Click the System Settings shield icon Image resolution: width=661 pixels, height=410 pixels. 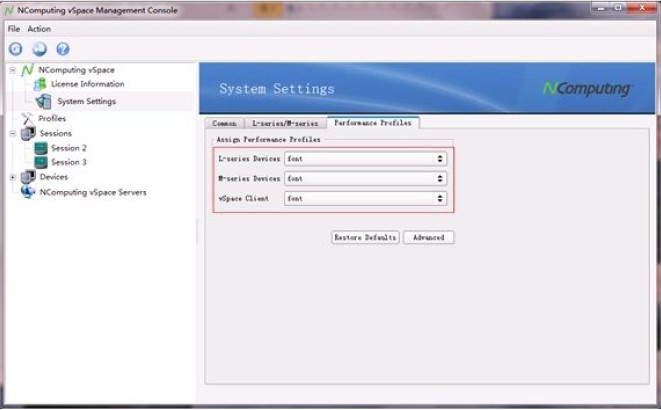pyautogui.click(x=43, y=102)
